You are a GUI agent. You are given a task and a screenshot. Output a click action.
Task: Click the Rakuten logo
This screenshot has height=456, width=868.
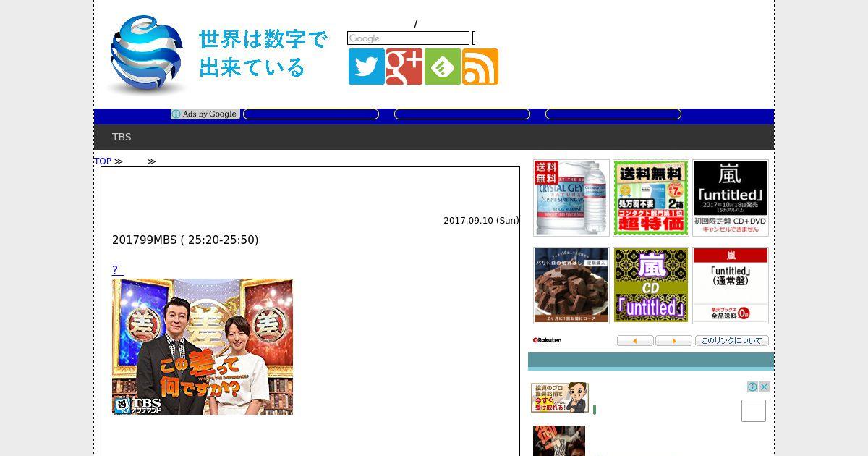(x=547, y=340)
